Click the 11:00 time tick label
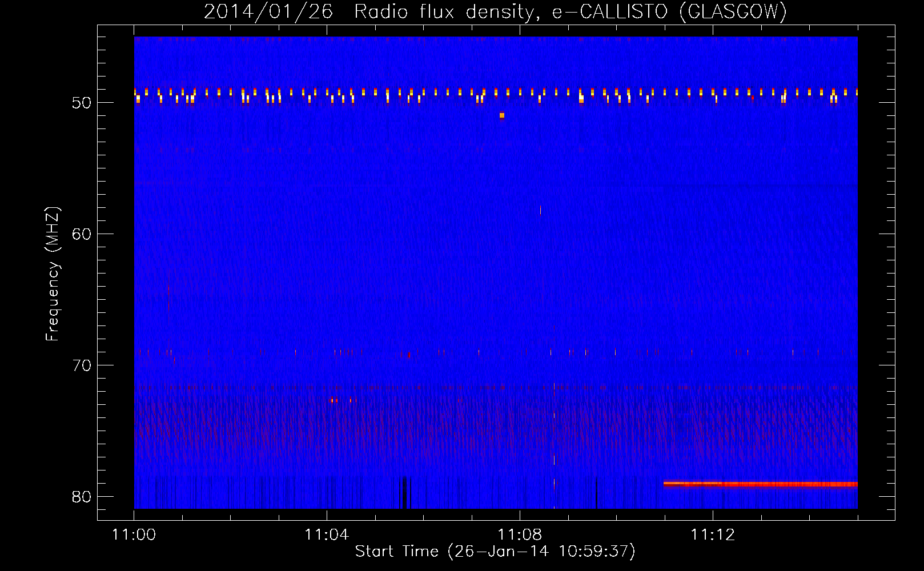 click(134, 534)
